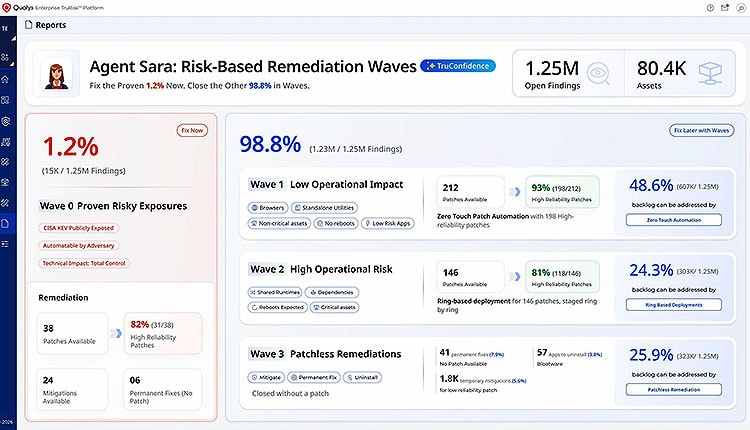Click the Patchless Remediation button
Viewport: 750px width, 430px height.
(673, 389)
